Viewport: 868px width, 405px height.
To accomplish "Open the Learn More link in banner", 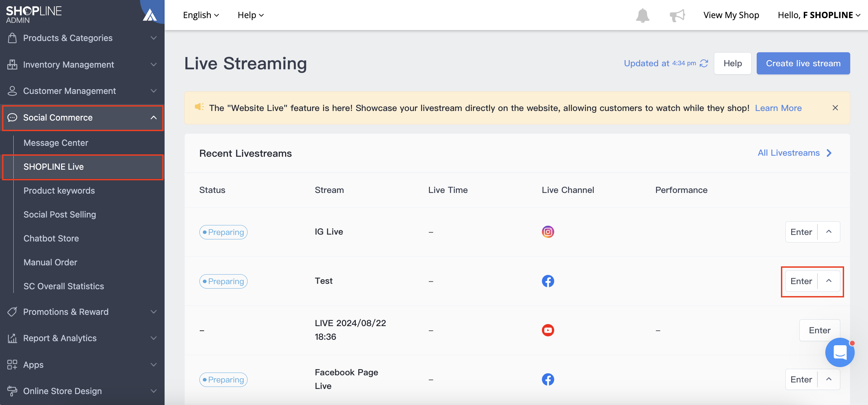I will point(778,108).
